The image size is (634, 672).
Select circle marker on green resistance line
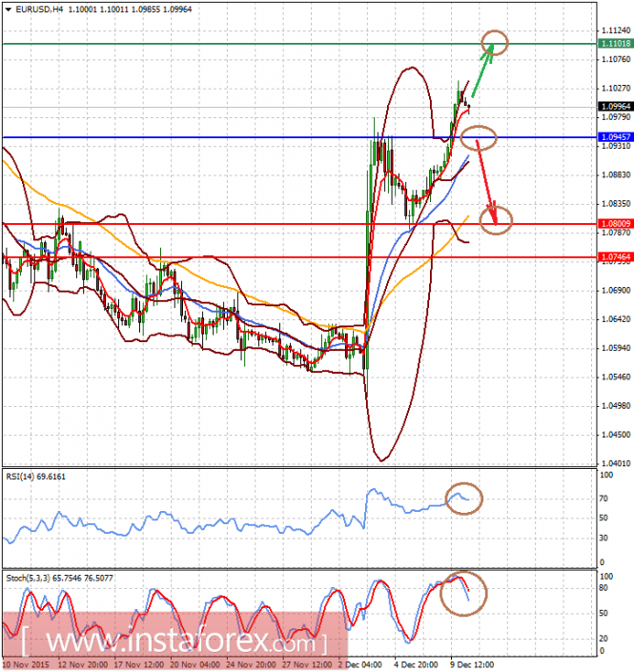pyautogui.click(x=494, y=43)
